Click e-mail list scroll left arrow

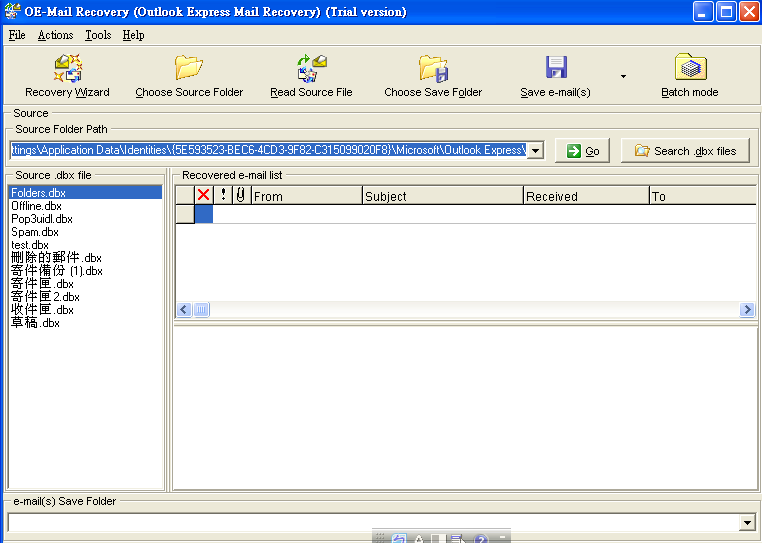click(184, 309)
